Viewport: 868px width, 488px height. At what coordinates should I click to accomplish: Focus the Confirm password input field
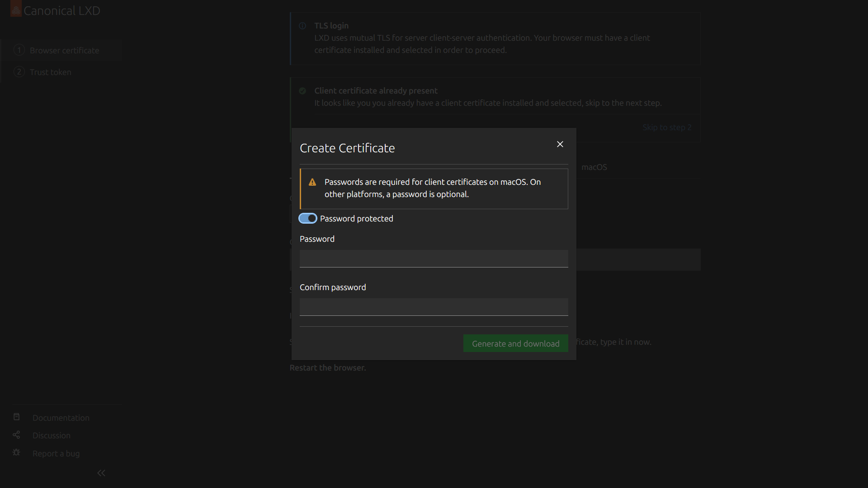pyautogui.click(x=434, y=307)
